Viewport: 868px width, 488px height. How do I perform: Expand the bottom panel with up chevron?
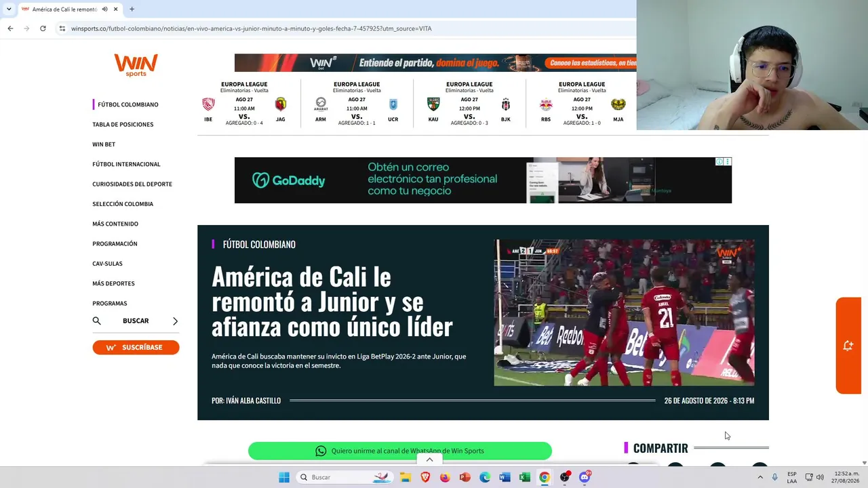click(x=429, y=460)
